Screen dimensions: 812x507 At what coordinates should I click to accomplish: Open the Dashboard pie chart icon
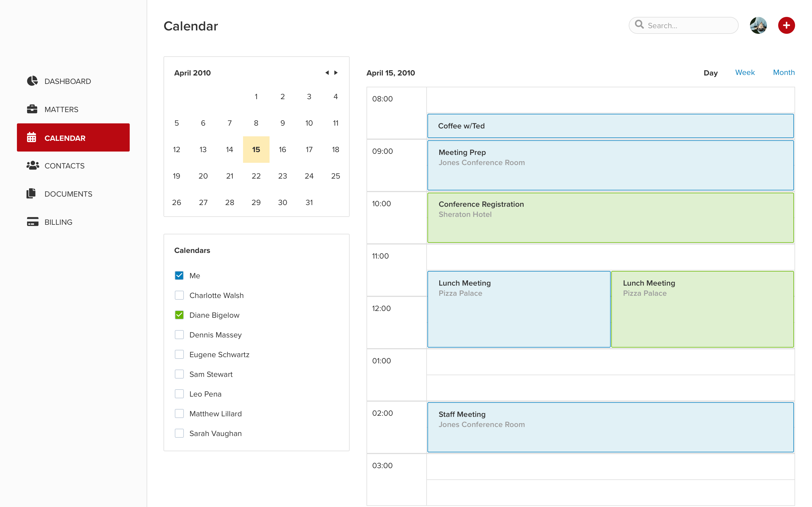(x=32, y=81)
